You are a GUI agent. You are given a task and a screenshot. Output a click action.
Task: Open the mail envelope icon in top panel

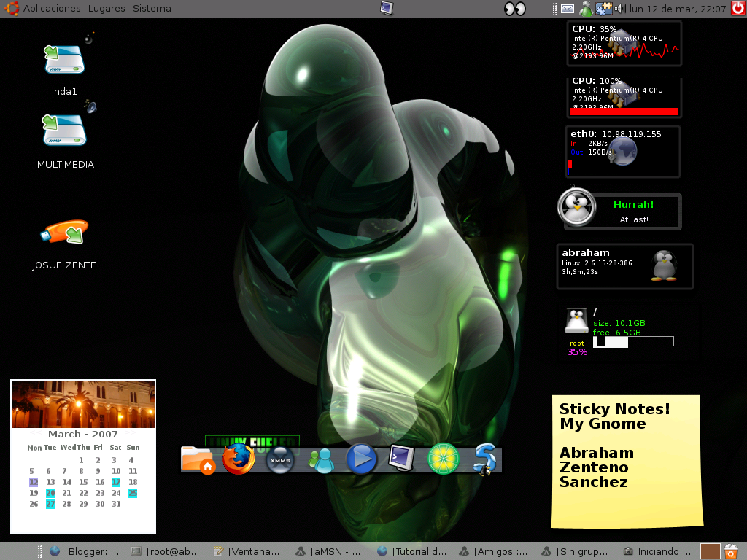coord(568,9)
